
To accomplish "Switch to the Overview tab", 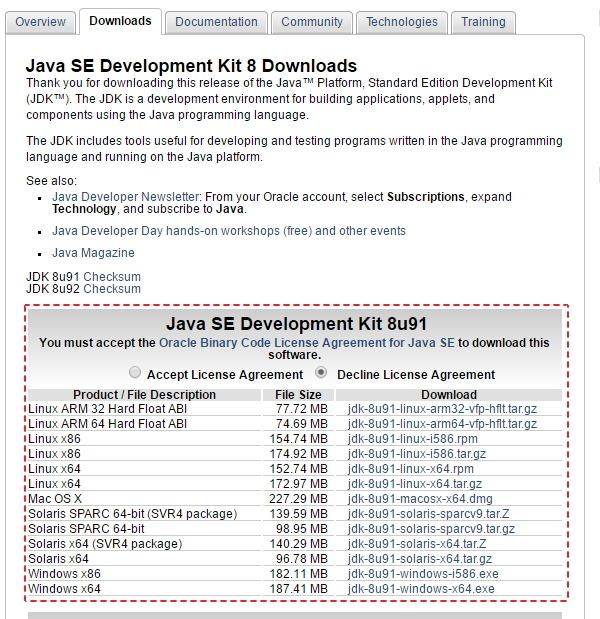I will 40,23.
